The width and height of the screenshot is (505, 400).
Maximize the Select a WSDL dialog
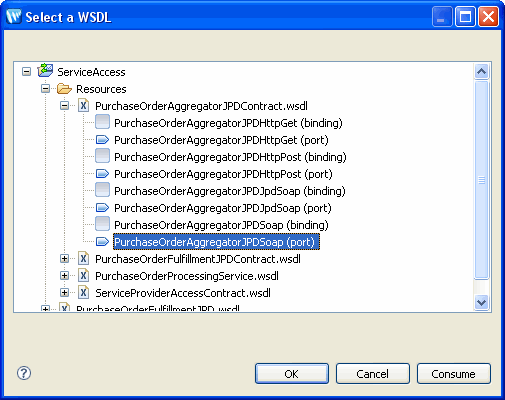(x=465, y=16)
